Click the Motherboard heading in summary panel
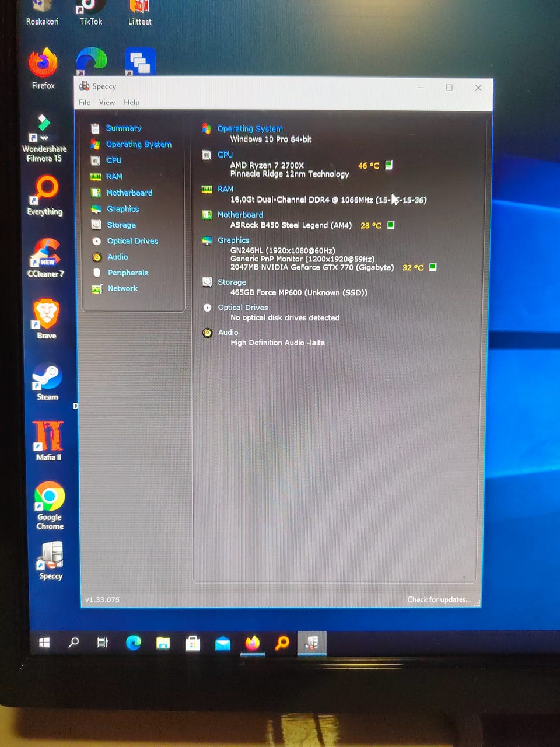Screen dimensions: 560x747 240,215
